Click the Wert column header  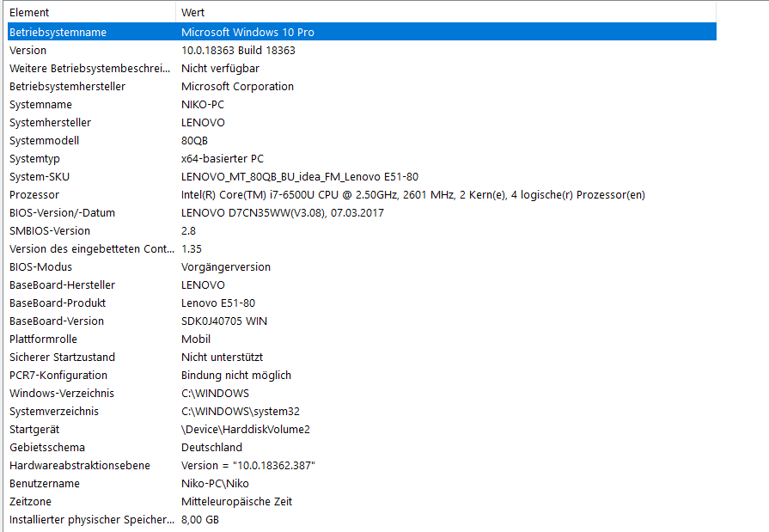point(446,12)
